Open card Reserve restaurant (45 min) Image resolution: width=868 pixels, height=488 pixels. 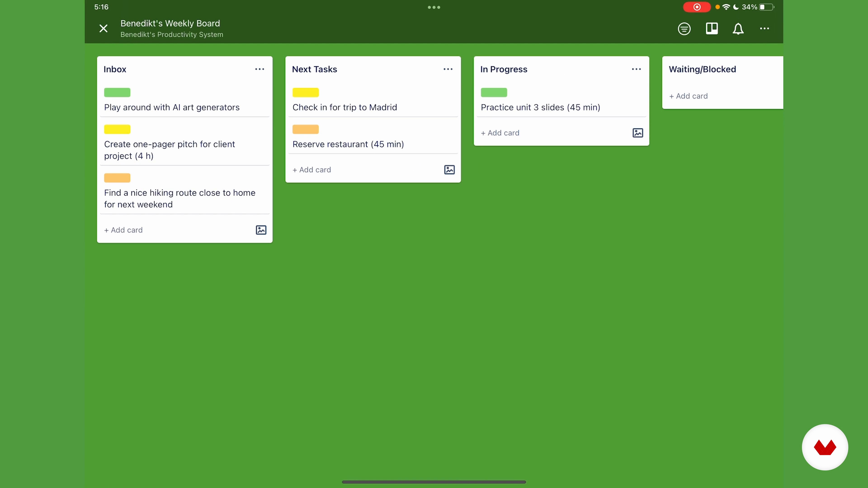pos(373,137)
